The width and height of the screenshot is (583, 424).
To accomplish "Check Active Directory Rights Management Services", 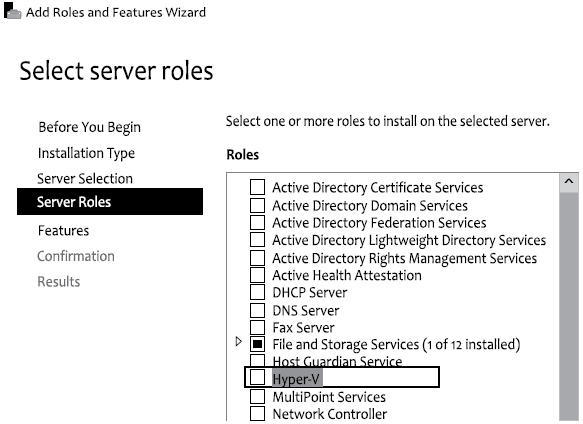I will [257, 257].
